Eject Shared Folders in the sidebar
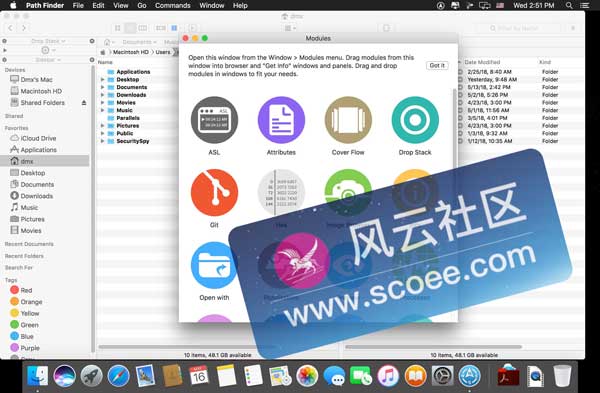This screenshot has width=600, height=393. pyautogui.click(x=84, y=103)
